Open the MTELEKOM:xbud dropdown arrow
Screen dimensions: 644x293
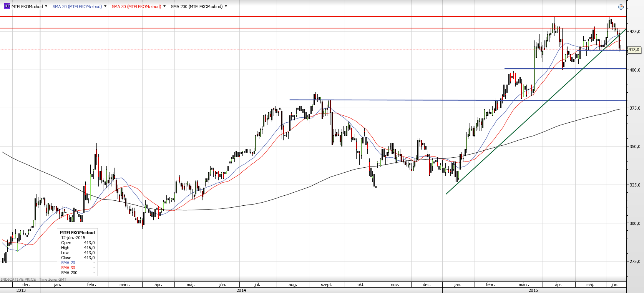pos(46,7)
